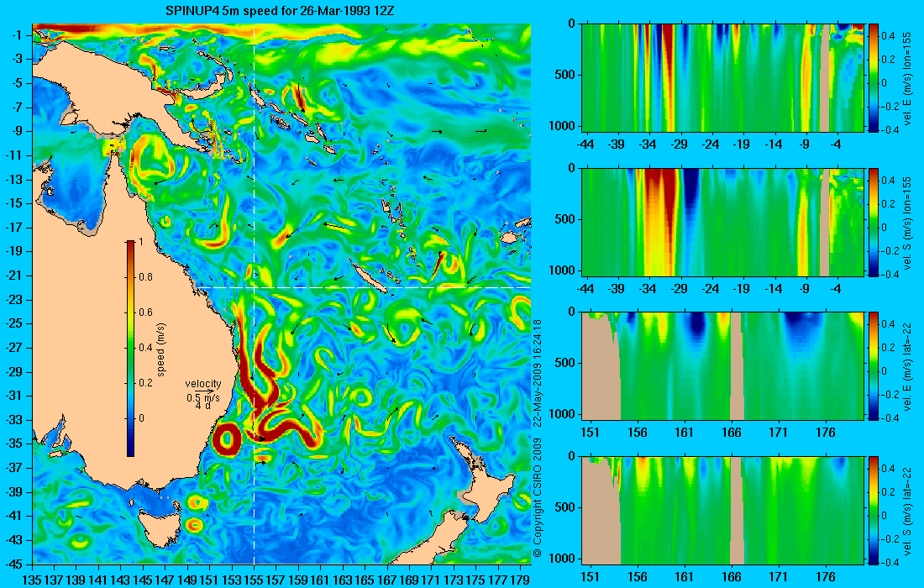Click the "velocity" legend label
This screenshot has height=588, width=924.
[x=203, y=384]
